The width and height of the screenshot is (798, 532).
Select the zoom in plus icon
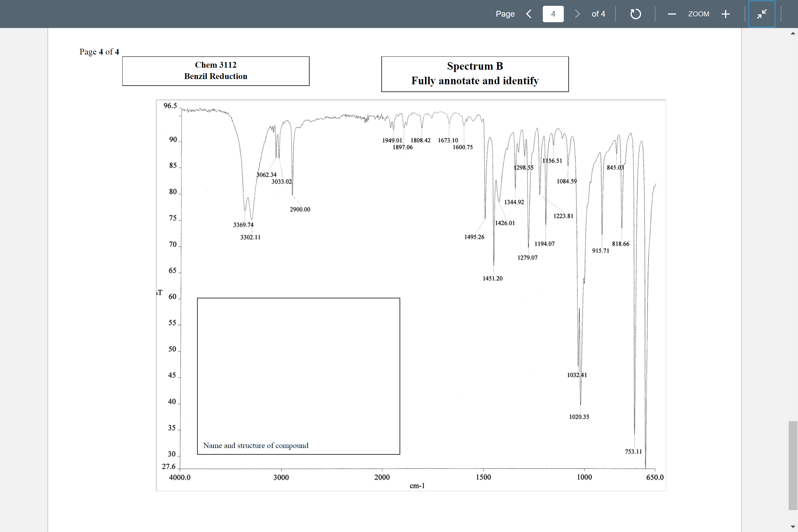725,14
